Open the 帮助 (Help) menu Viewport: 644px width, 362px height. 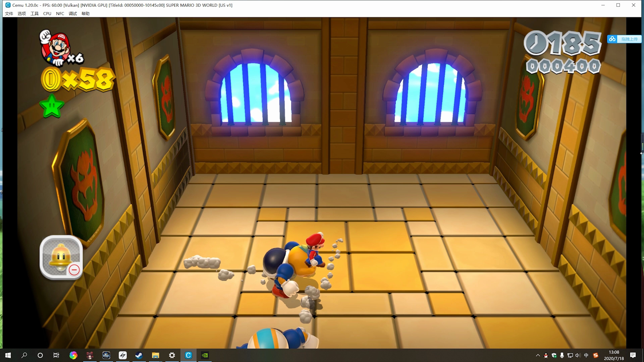(x=86, y=13)
